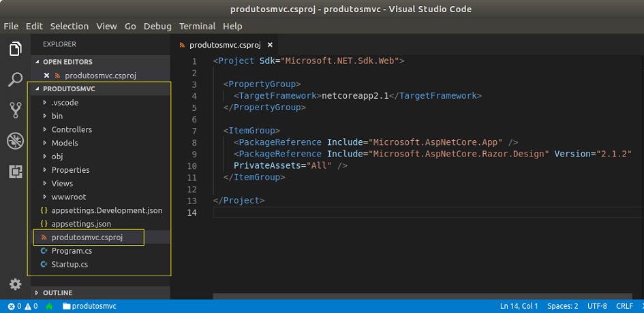Image resolution: width=644 pixels, height=313 pixels.
Task: Click the Version="2.1.2" attribute on line 9
Action: point(593,154)
